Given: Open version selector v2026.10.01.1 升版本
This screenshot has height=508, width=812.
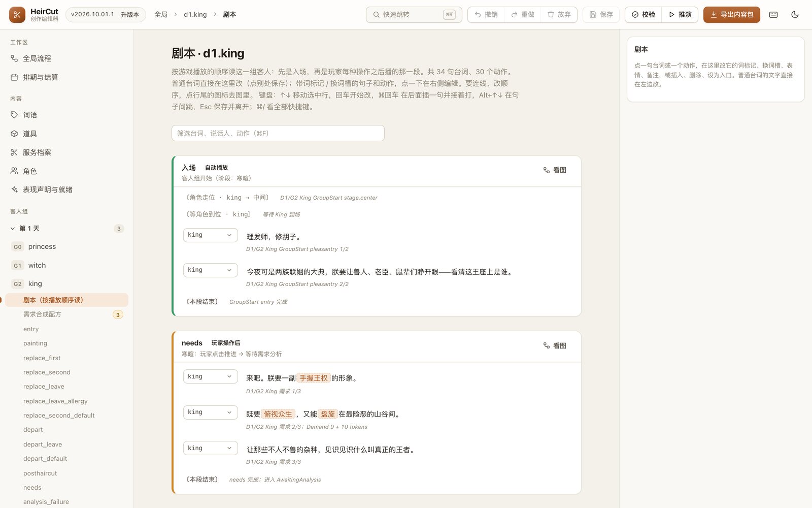Looking at the screenshot, I should tap(105, 15).
